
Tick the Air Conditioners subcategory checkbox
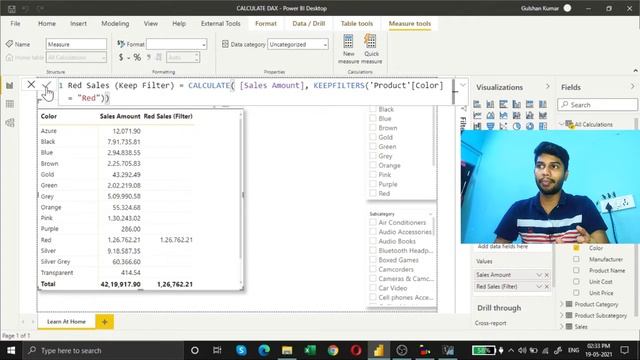coord(373,222)
